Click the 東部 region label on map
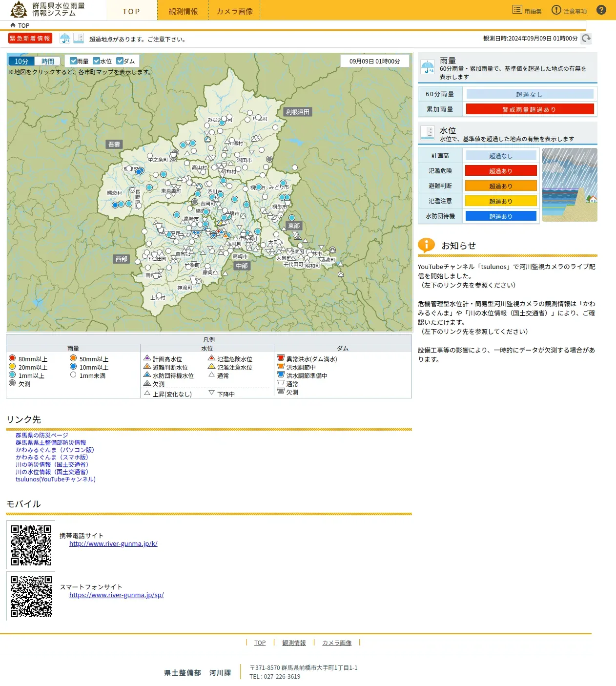Viewport: 616px width, 686px height. [x=294, y=226]
